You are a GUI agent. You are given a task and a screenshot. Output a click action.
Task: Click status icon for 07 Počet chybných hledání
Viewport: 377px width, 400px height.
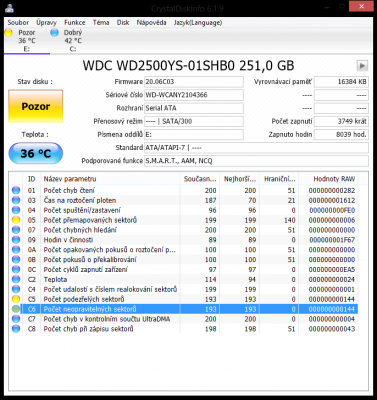tap(16, 230)
